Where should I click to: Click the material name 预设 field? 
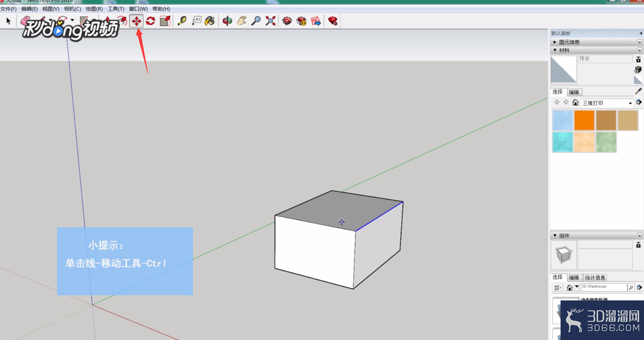[x=605, y=59]
